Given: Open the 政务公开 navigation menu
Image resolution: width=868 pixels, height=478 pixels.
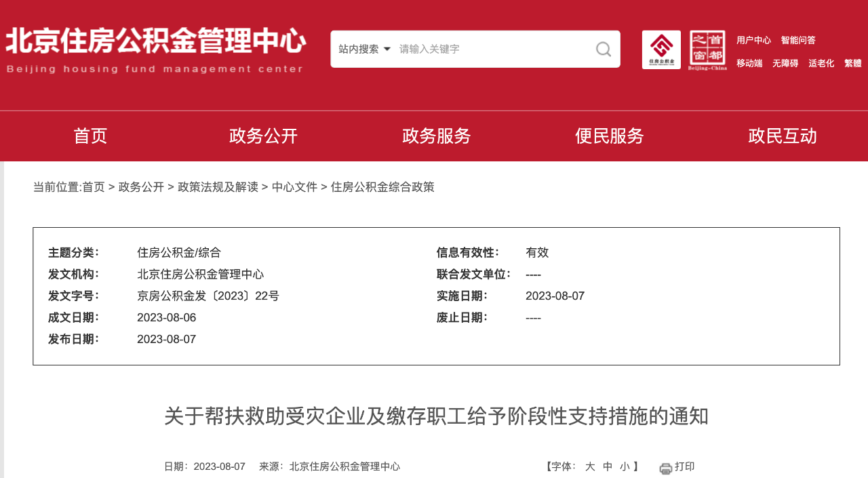Looking at the screenshot, I should [x=263, y=136].
